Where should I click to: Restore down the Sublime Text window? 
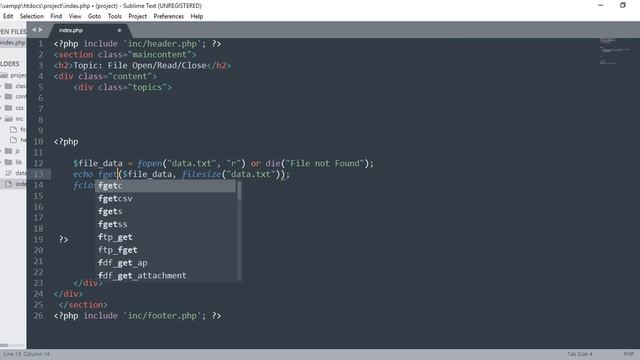(622, 5)
